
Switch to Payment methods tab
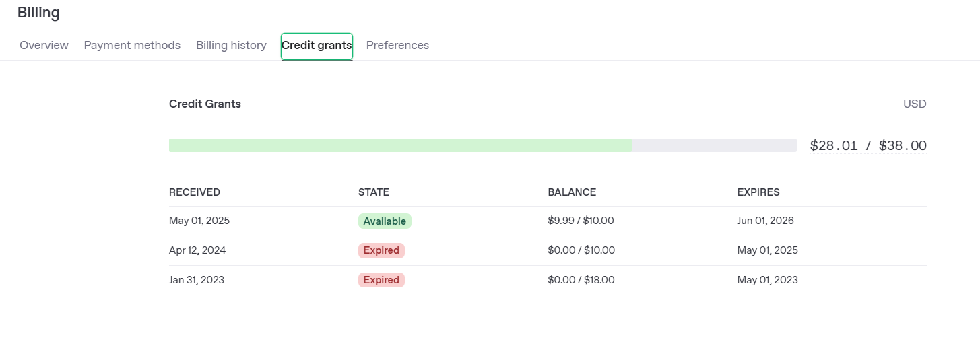point(132,46)
